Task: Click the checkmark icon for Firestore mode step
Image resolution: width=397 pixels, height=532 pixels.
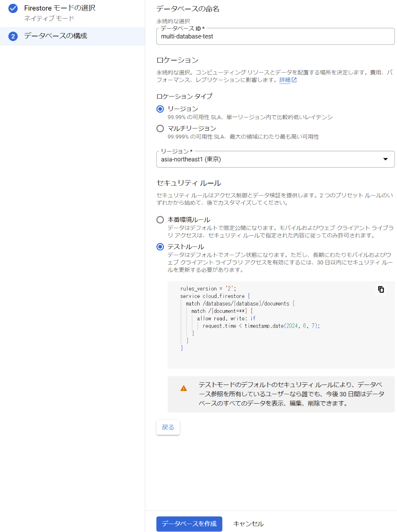Action: click(x=13, y=8)
